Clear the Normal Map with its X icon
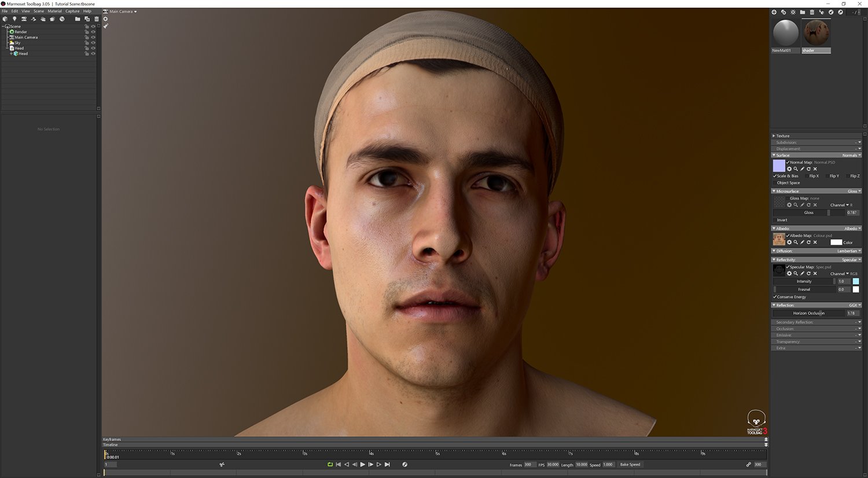 tap(815, 169)
